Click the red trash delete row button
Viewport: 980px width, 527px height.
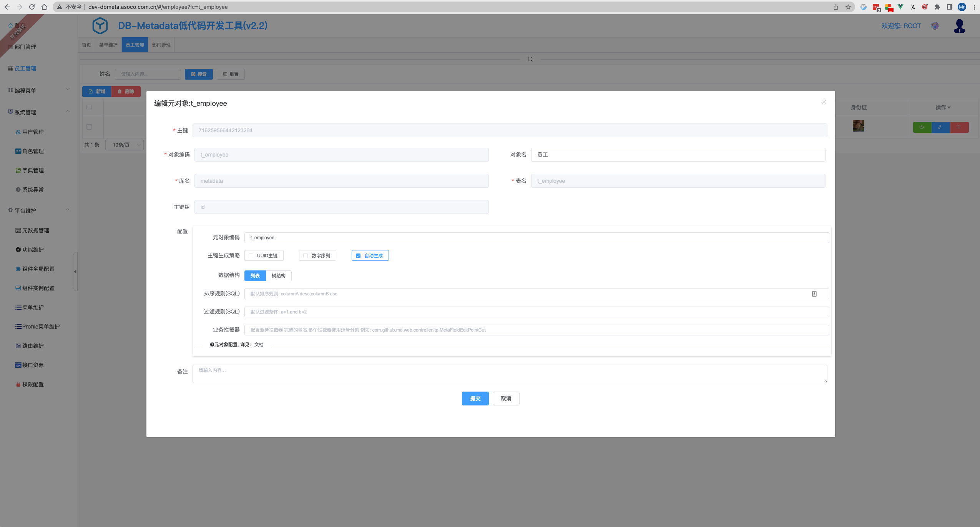pos(959,127)
